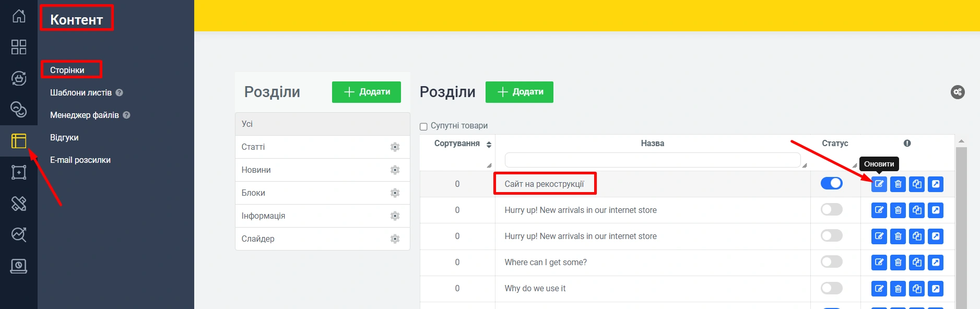Screen dimensions: 980x309
Task: Select 'E-mail розсилки' in the content menu
Action: click(x=80, y=160)
